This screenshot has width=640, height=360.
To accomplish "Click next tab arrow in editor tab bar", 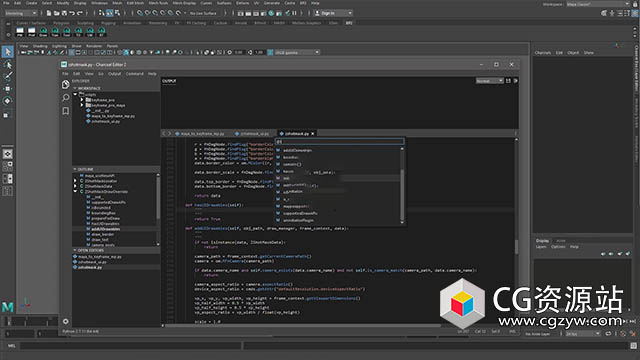I will [x=170, y=133].
